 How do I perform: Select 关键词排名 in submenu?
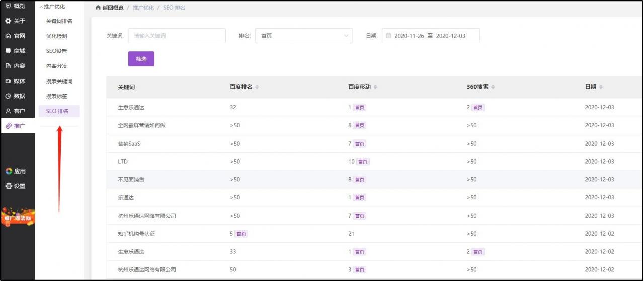pyautogui.click(x=59, y=21)
